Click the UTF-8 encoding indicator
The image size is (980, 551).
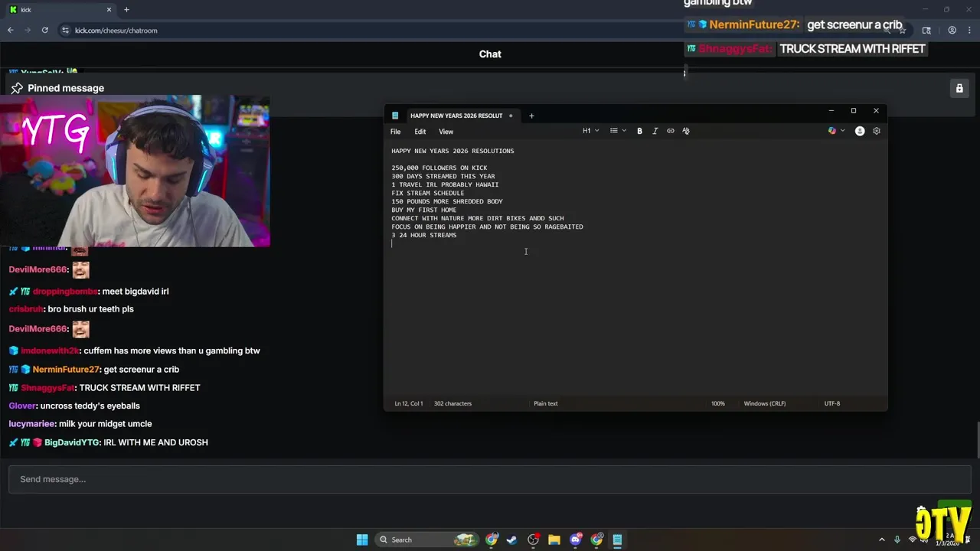click(832, 403)
